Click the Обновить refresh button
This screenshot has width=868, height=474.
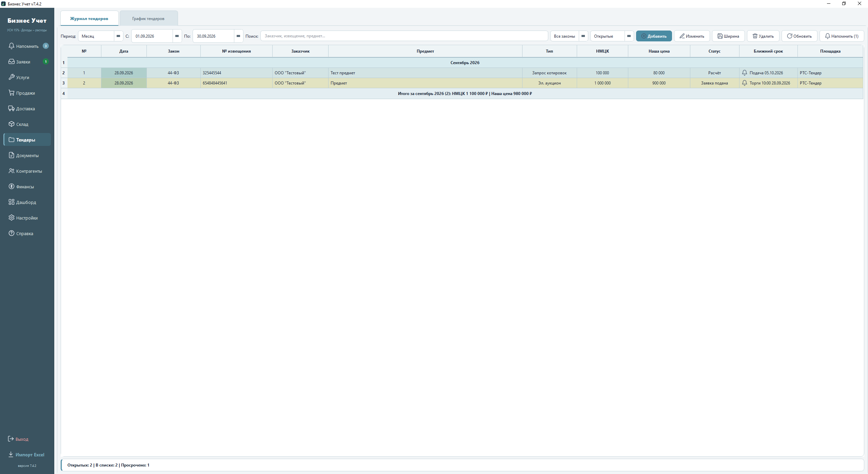click(x=799, y=36)
